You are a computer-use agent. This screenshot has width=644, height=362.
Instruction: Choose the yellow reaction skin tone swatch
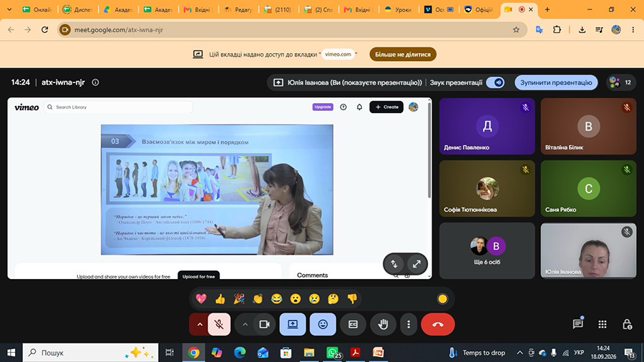[442, 299]
